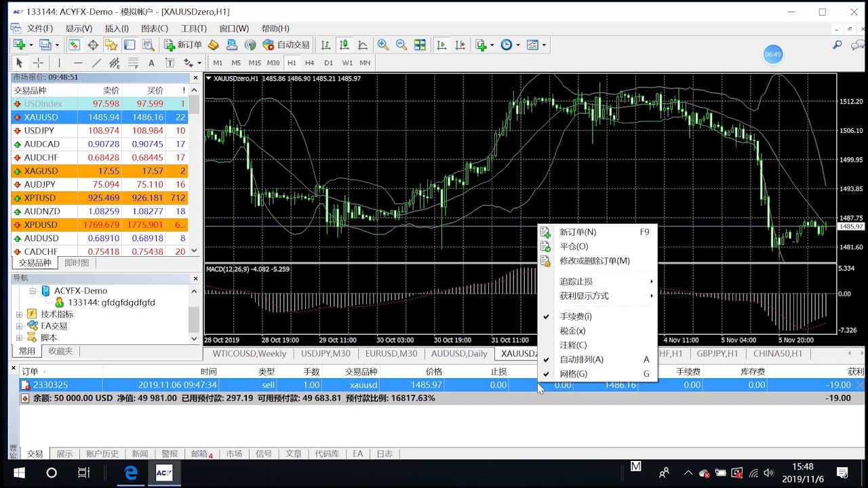This screenshot has width=868, height=488.
Task: Open templates dropdown arrow
Action: 544,45
